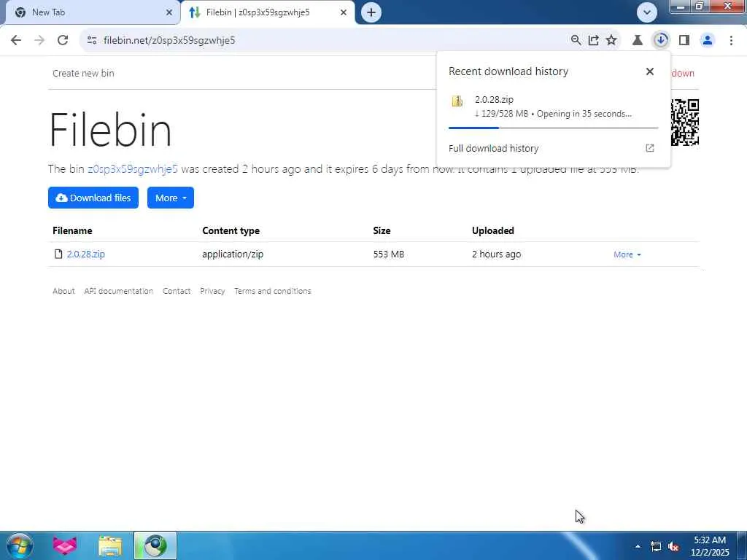This screenshot has width=747, height=560.
Task: Expand the blue More dropdown button
Action: click(171, 198)
